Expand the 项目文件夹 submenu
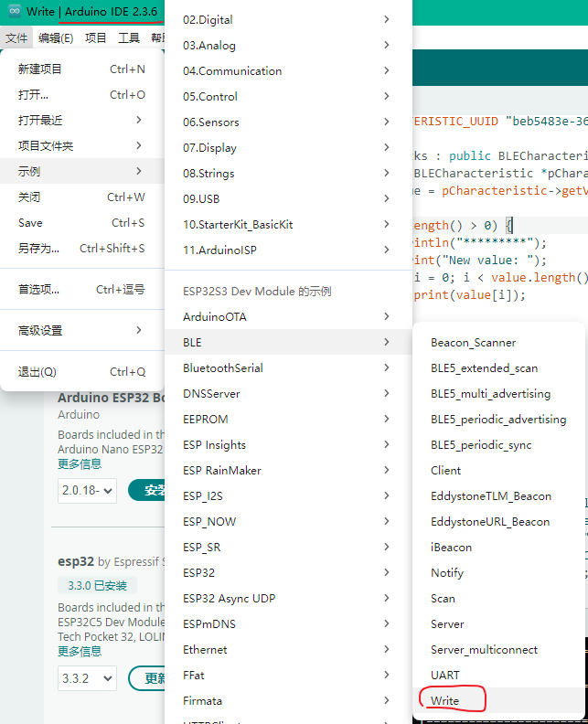 (82, 146)
